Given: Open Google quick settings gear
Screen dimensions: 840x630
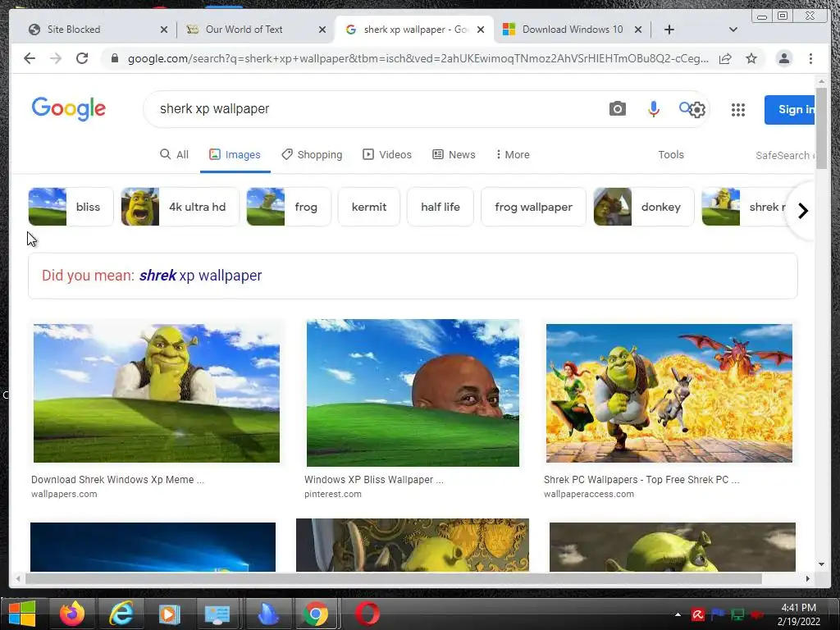Looking at the screenshot, I should pos(697,110).
